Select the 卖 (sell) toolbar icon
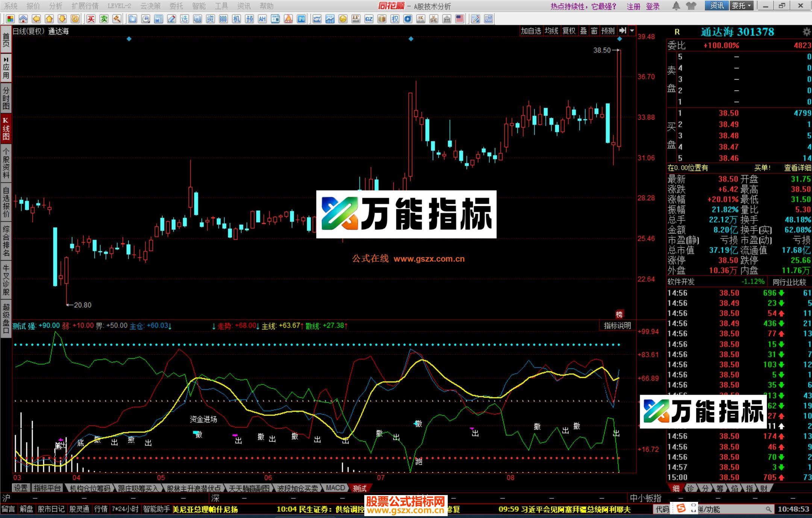The width and height of the screenshot is (812, 518). point(105,19)
